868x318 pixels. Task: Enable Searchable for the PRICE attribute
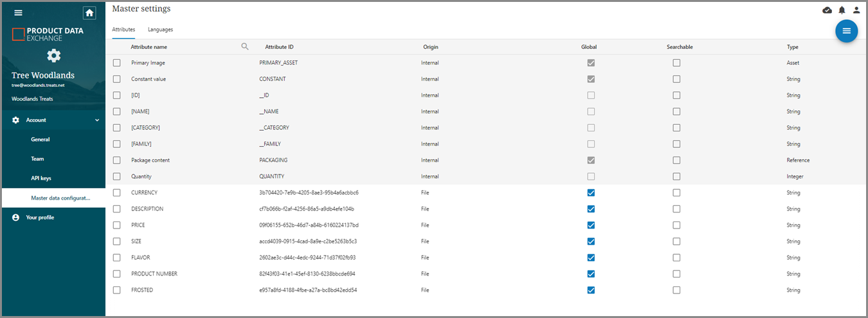tap(676, 225)
